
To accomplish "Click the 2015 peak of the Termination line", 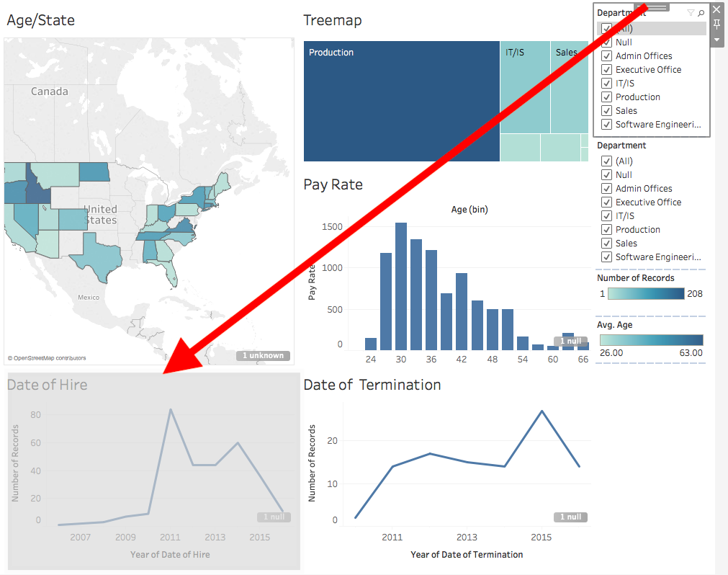I will pos(541,411).
